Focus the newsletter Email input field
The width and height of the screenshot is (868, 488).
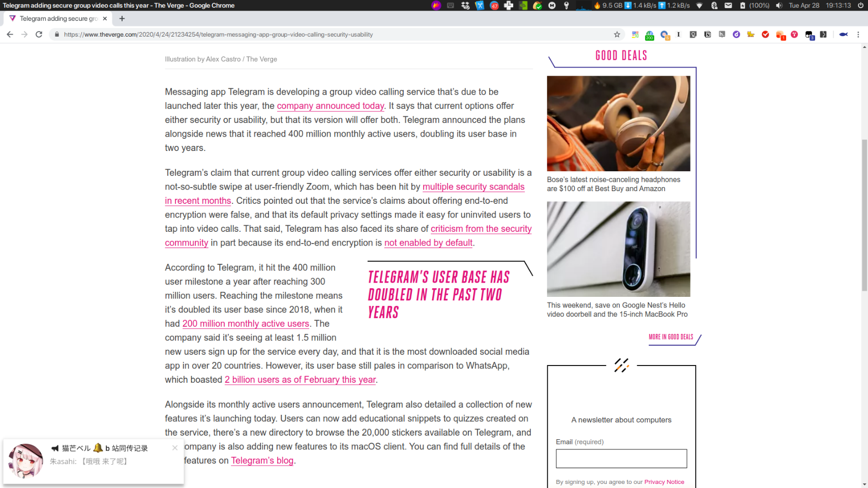(621, 459)
